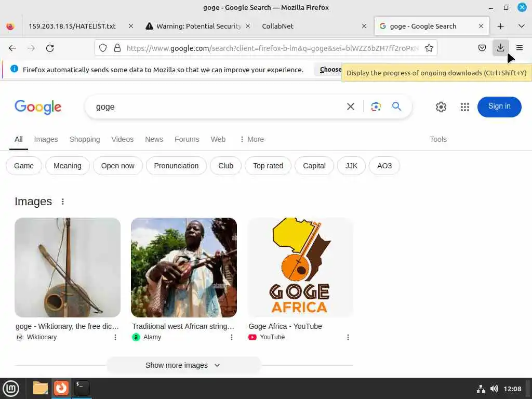Filter results by the AO3 chip
Viewport: 532px width, 399px height.
pyautogui.click(x=384, y=166)
